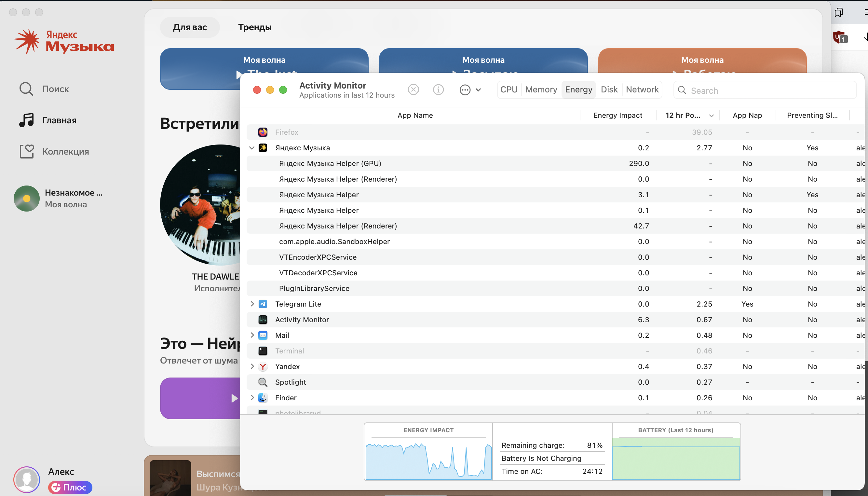Viewport: 868px width, 496px height.
Task: Expand the Telegram Lite process group
Action: click(x=252, y=304)
